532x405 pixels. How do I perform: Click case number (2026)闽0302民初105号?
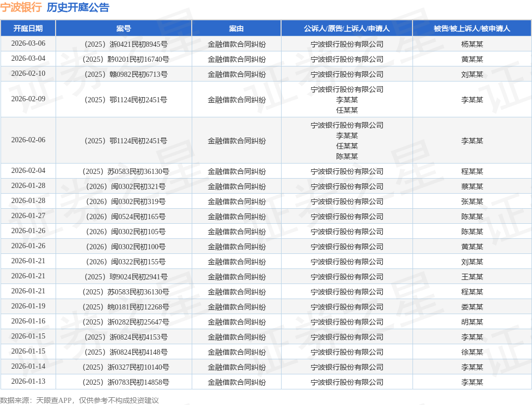(x=126, y=232)
